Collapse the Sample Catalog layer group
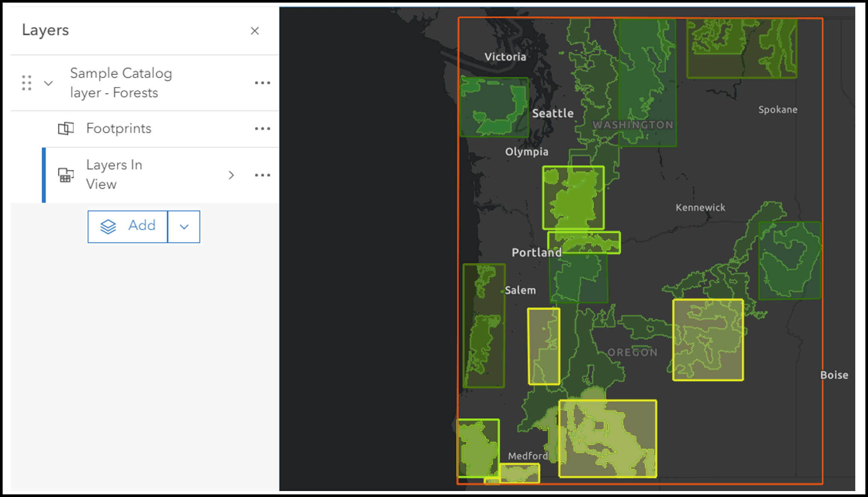868x497 pixels. [x=48, y=83]
